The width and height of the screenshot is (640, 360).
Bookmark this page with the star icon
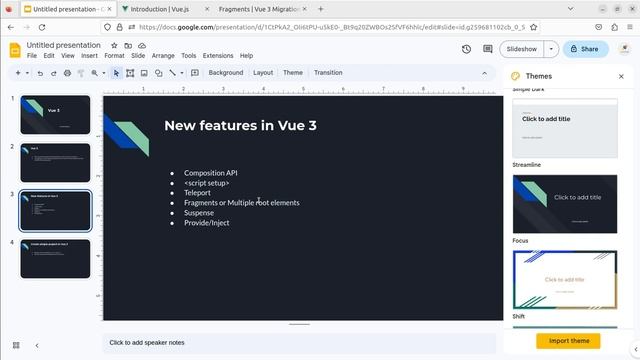tap(533, 27)
